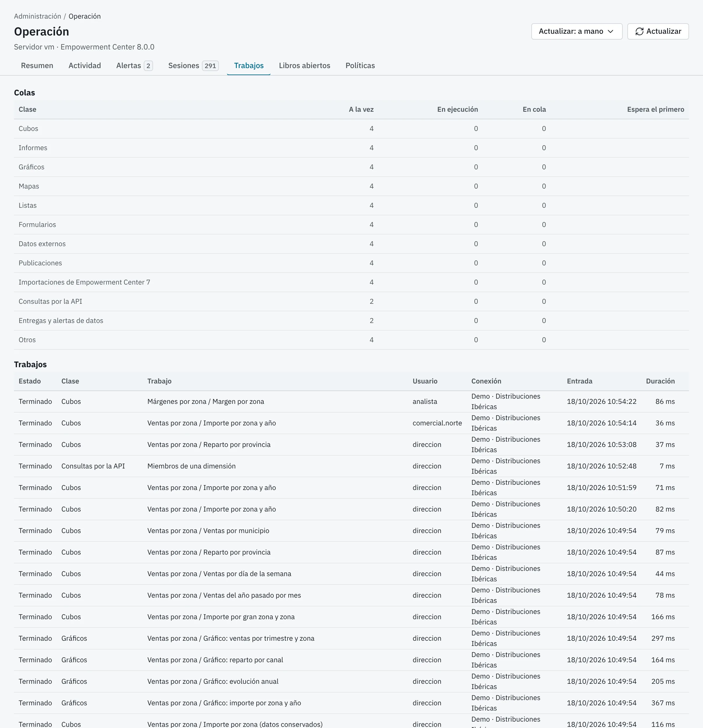Select job 'Gráfico: reparto por canal'
Viewport: 703px width, 728px height.
click(351, 660)
